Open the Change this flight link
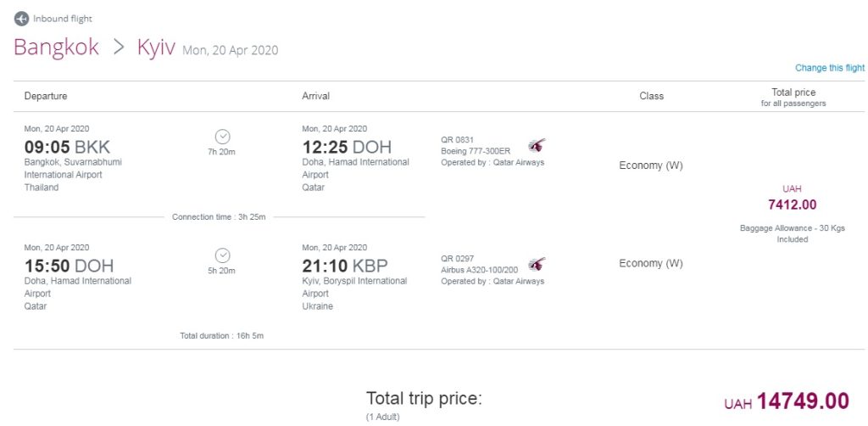Screen dimensions: 868x426 829,68
